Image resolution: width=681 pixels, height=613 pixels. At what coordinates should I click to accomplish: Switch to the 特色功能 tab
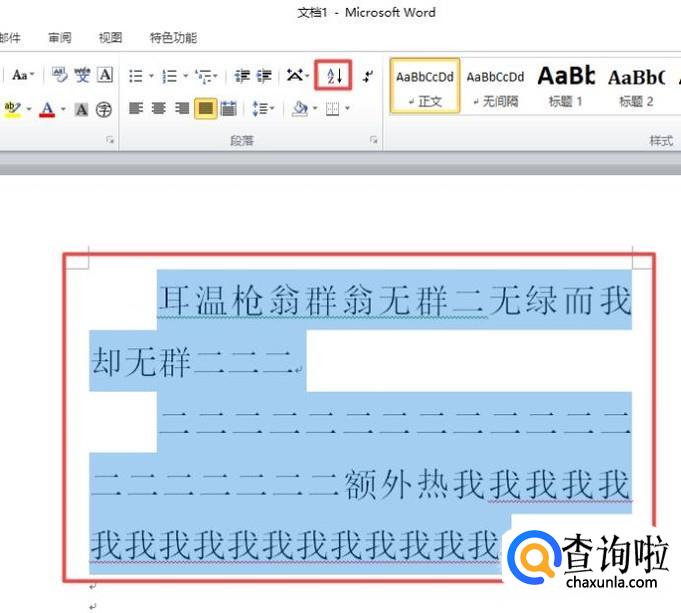pyautogui.click(x=173, y=38)
